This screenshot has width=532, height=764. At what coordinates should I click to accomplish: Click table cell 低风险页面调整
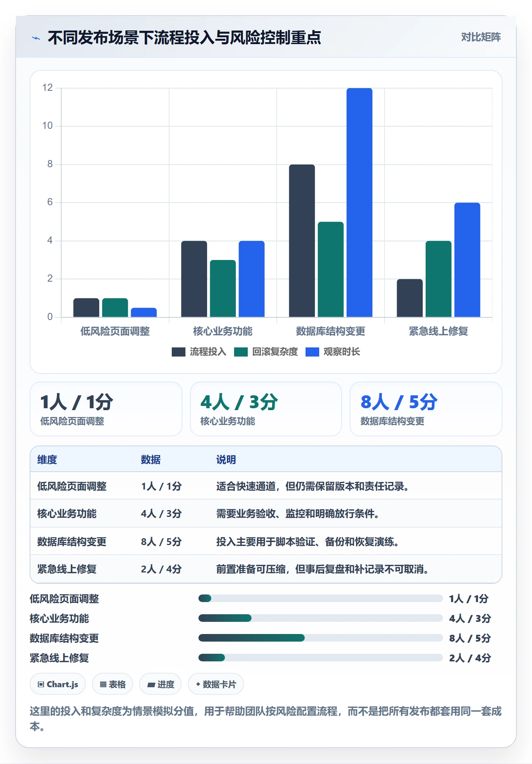(72, 486)
